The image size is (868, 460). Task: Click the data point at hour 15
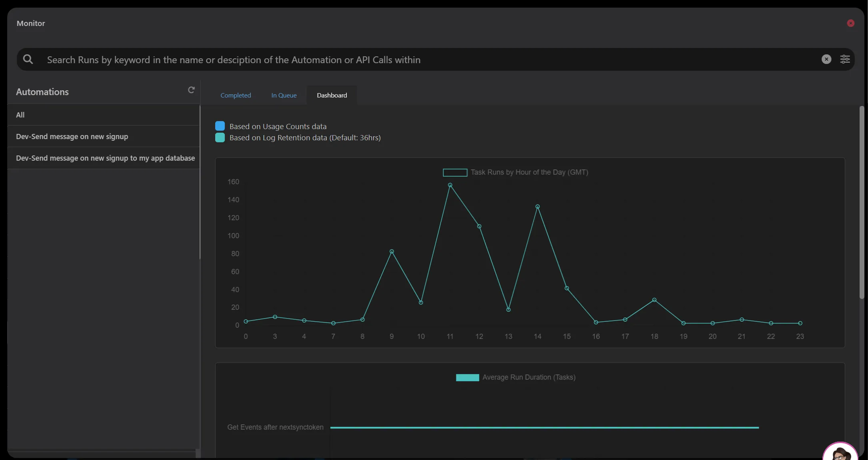567,288
